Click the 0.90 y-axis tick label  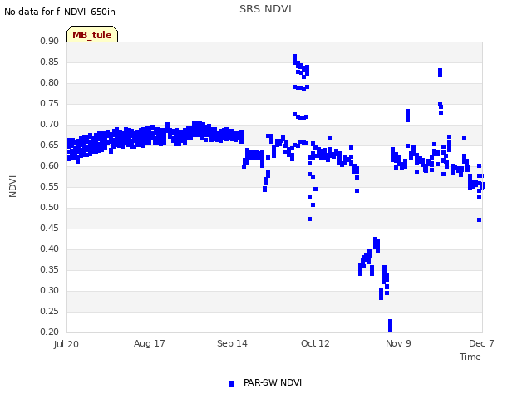pyautogui.click(x=49, y=41)
